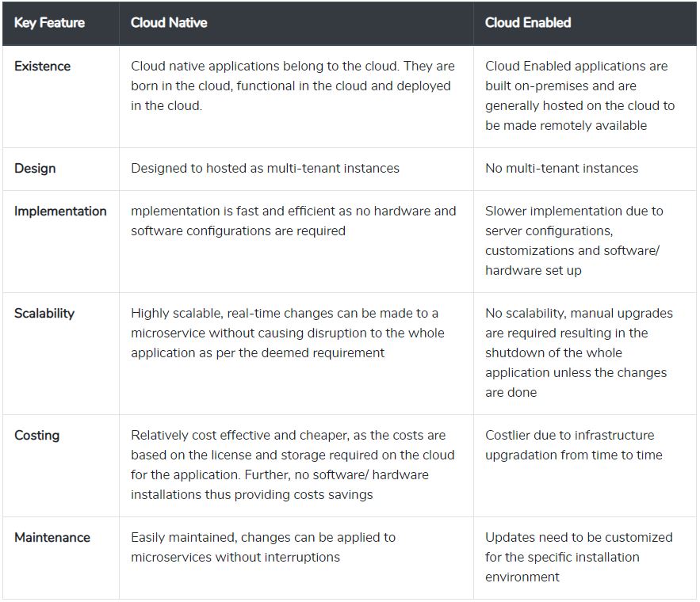Click the "Key Feature" column header
Image resolution: width=700 pixels, height=602 pixels.
tap(49, 23)
